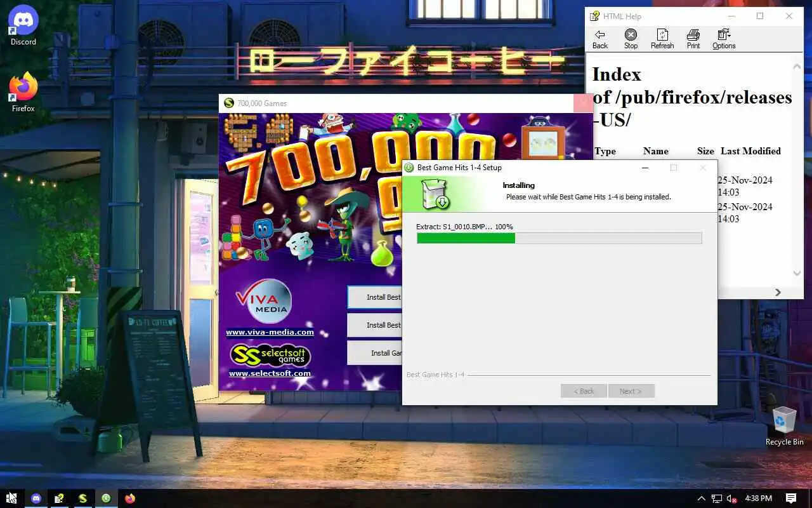Viewport: 812px width, 508px height.
Task: Switch to the Selectsoft S taskbar app
Action: pos(82,498)
